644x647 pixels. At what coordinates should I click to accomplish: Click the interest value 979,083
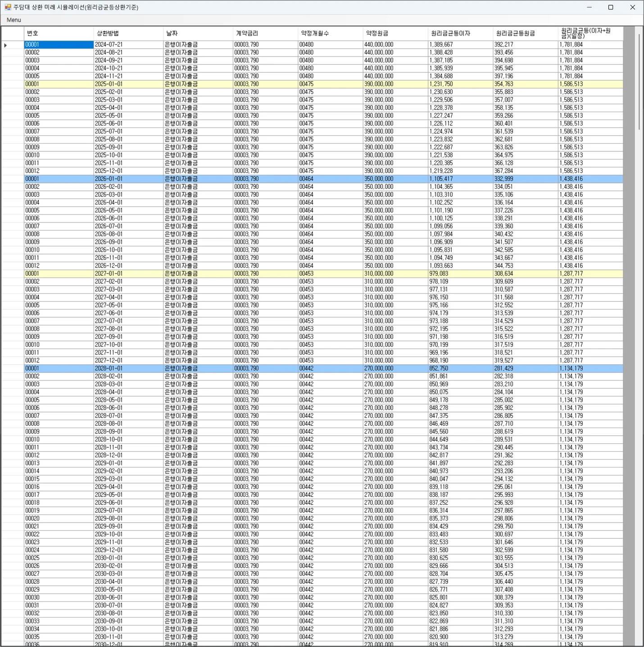click(460, 273)
